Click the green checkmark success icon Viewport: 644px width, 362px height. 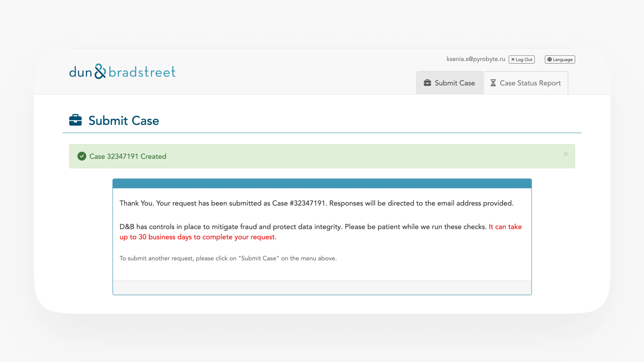point(82,156)
